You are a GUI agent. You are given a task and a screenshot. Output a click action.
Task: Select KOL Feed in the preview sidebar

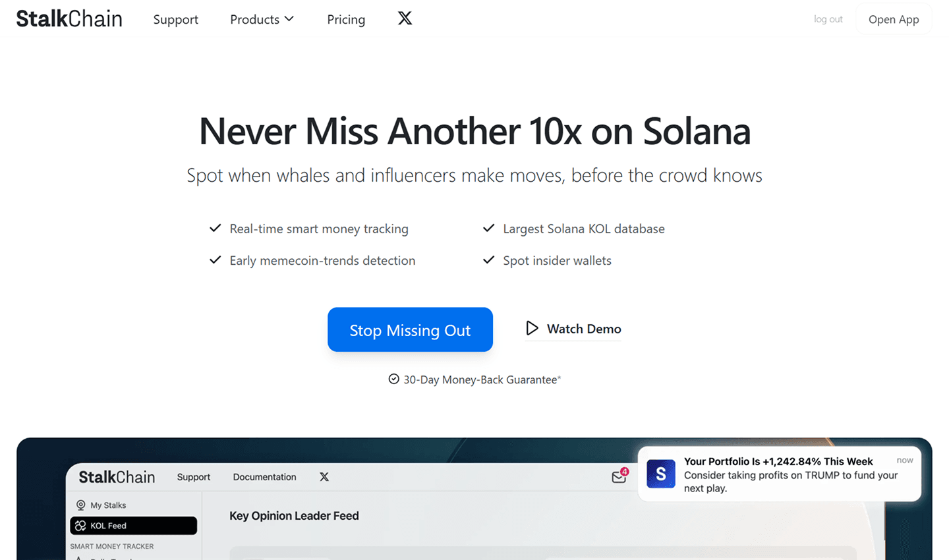[x=133, y=526]
